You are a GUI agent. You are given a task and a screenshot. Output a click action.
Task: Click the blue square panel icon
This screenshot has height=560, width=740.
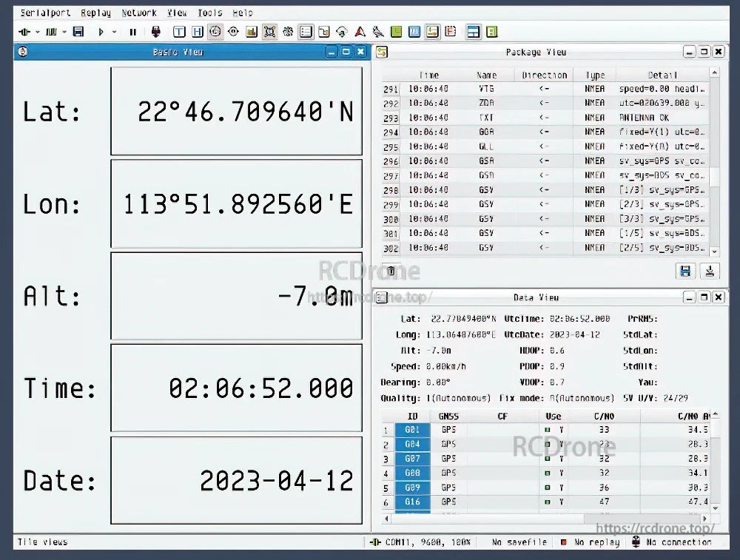(414, 32)
